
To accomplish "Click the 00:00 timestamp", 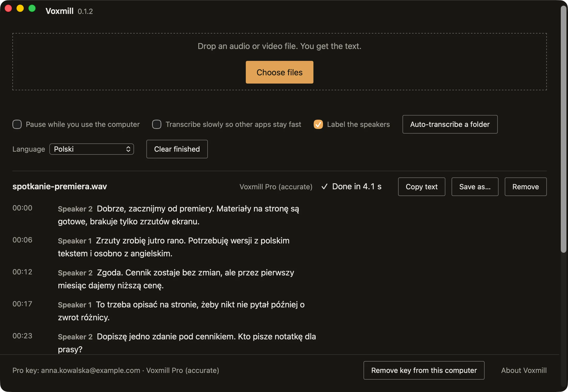I will [x=22, y=208].
